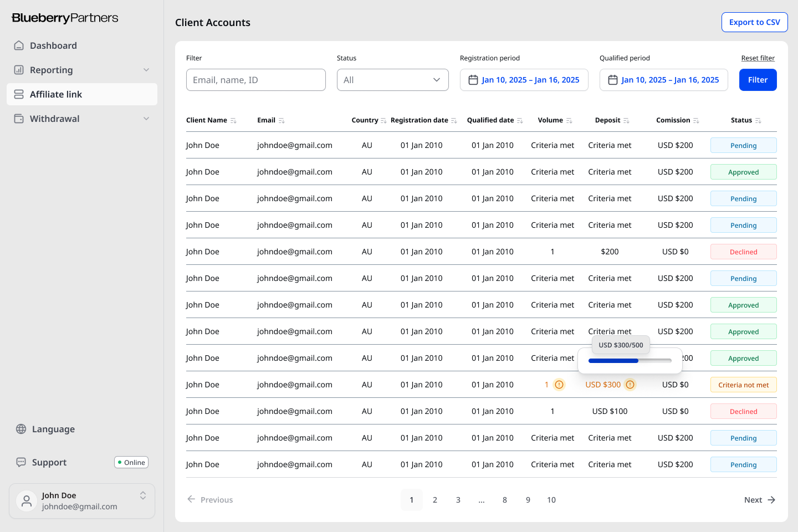The width and height of the screenshot is (798, 532).
Task: Click Export to CSV button
Action: [x=755, y=22]
